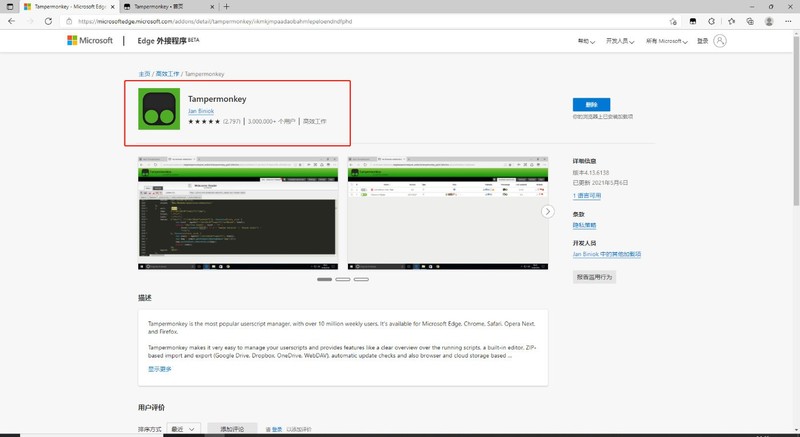Open browser profile avatar icon

pos(769,21)
